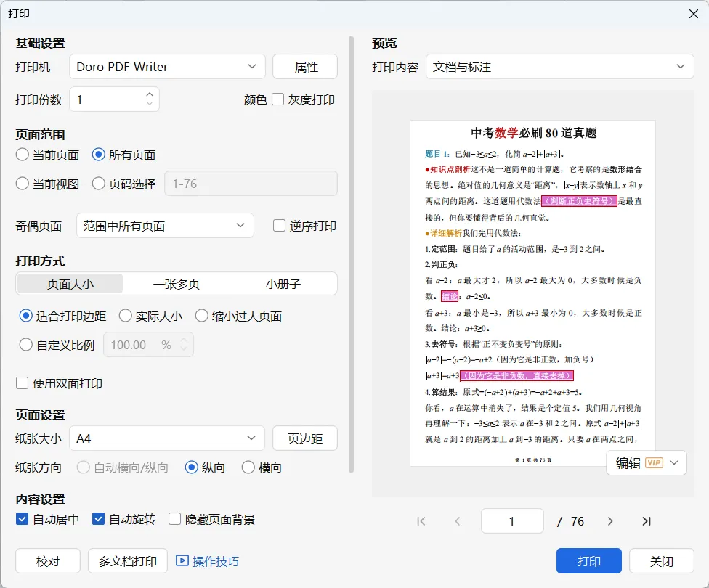Close the print dialog with the X
The height and width of the screenshot is (588, 709).
(x=694, y=14)
